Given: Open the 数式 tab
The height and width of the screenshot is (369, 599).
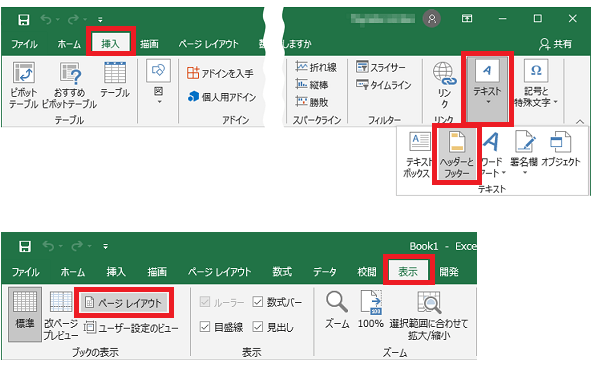Looking at the screenshot, I should [x=282, y=272].
